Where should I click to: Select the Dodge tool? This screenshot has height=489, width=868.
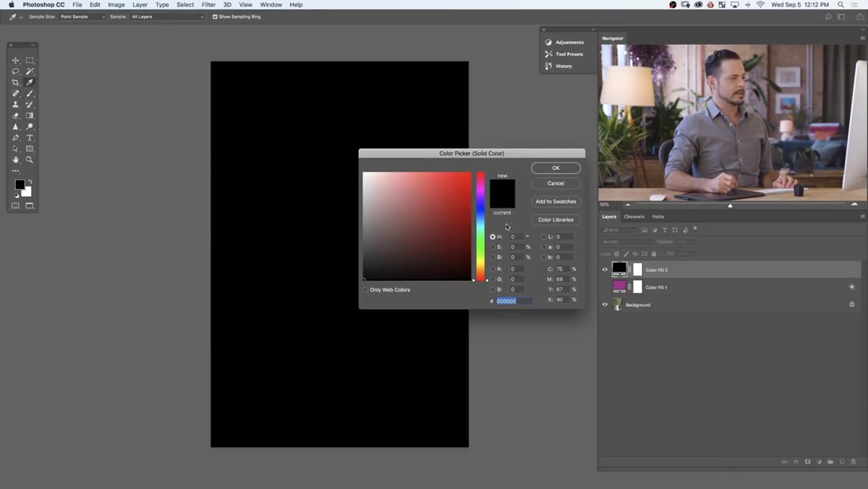[30, 127]
